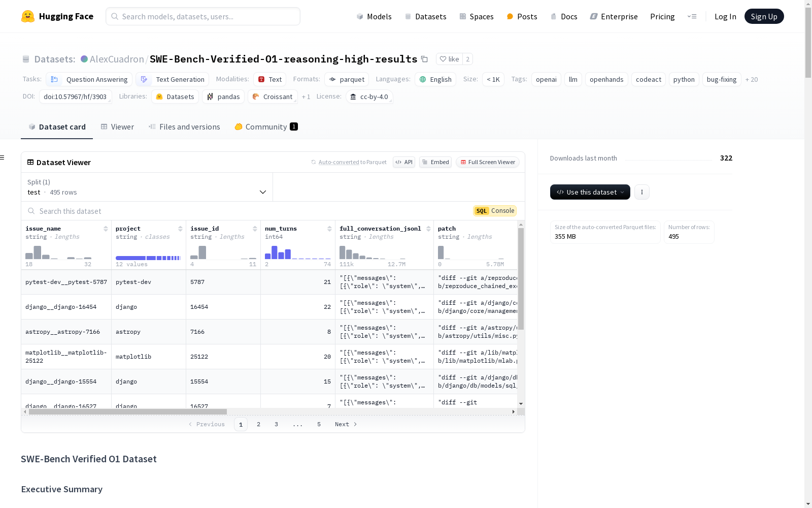Select the openhands tag
812x508 pixels.
606,79
